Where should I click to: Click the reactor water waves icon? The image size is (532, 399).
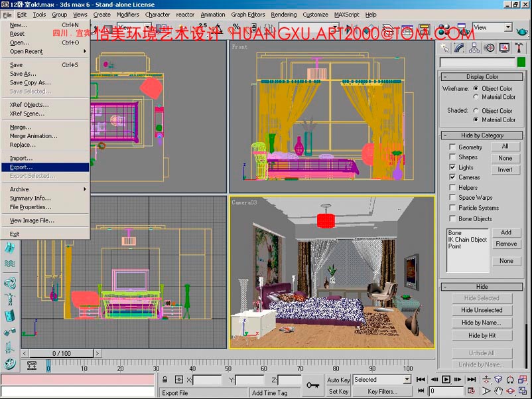click(10, 264)
